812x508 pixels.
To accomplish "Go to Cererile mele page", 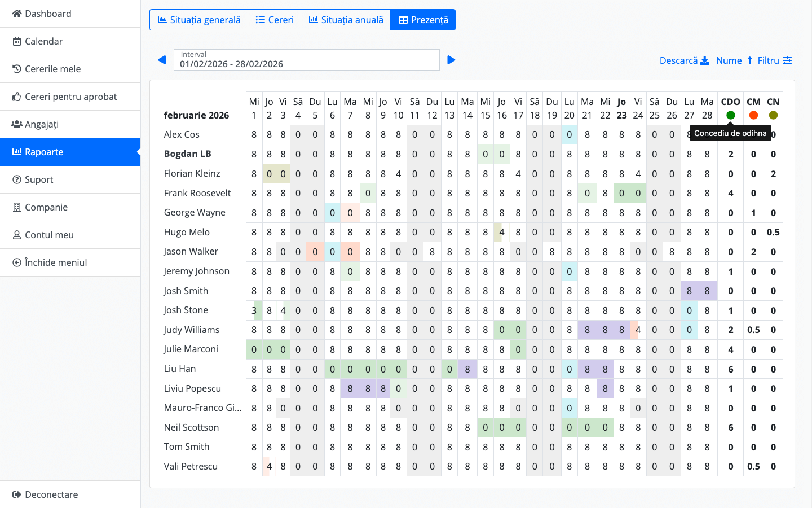I will pos(52,69).
